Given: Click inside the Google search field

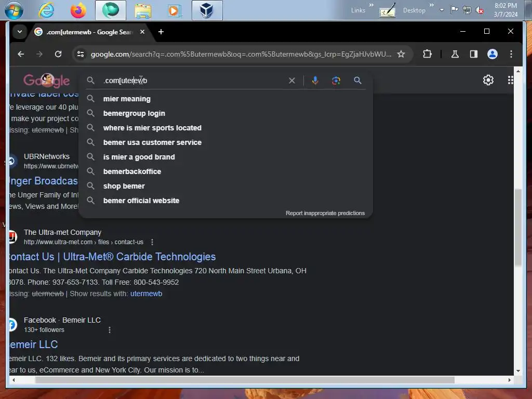Looking at the screenshot, I should pos(193,81).
